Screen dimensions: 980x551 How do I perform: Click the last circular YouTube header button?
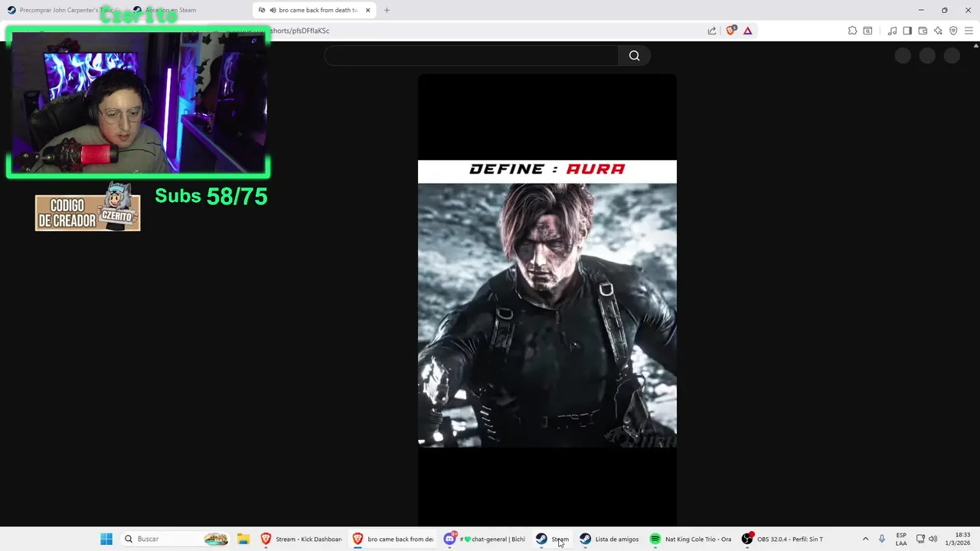[x=952, y=56]
